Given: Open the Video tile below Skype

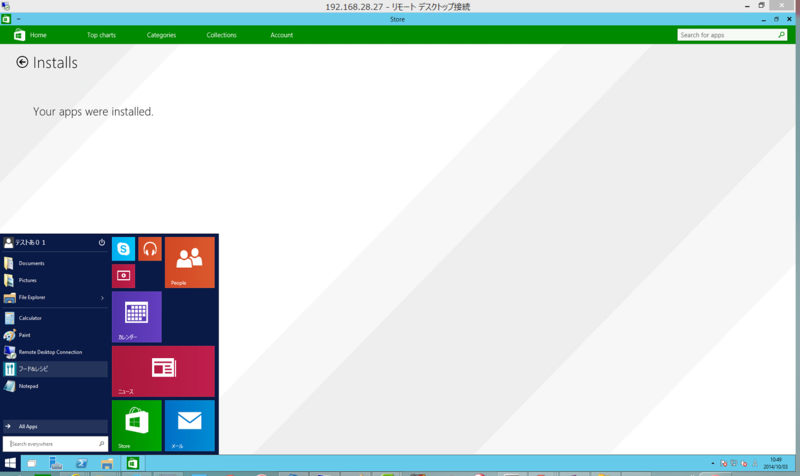Looking at the screenshot, I should point(123,275).
